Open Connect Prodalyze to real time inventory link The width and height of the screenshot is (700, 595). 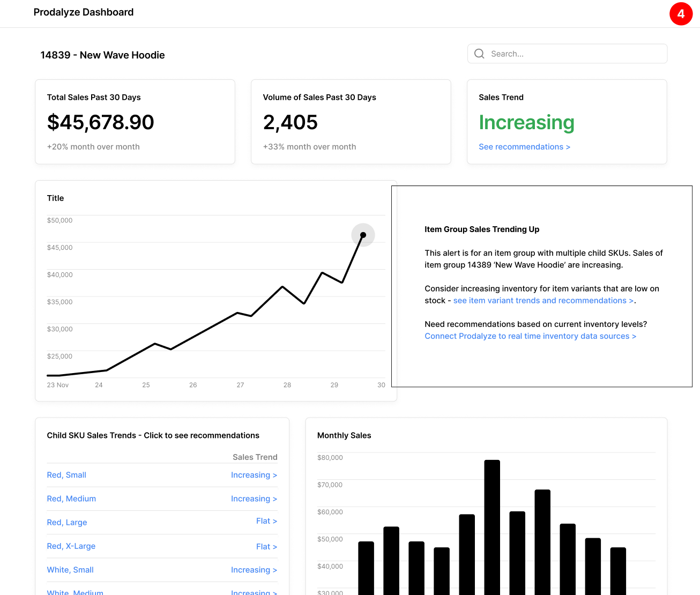(x=531, y=336)
